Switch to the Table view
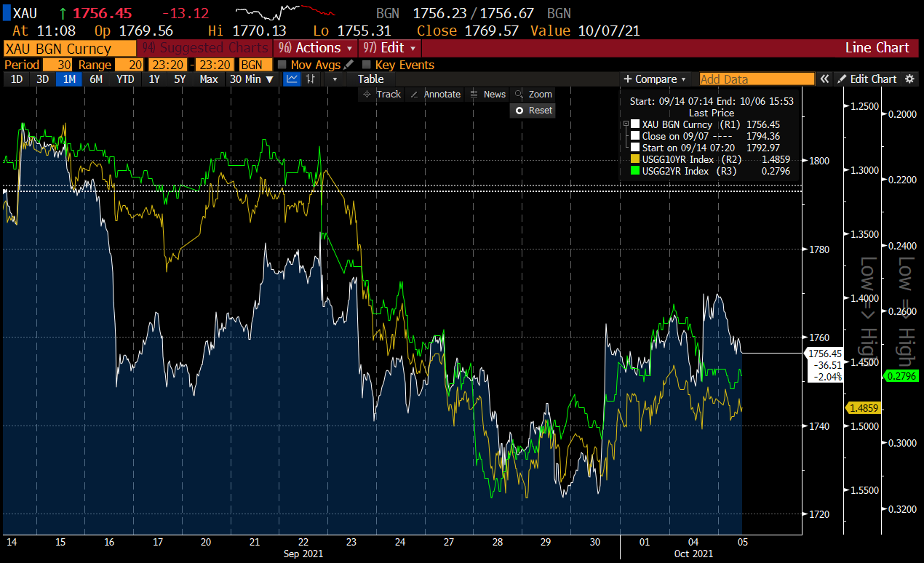 (x=370, y=79)
